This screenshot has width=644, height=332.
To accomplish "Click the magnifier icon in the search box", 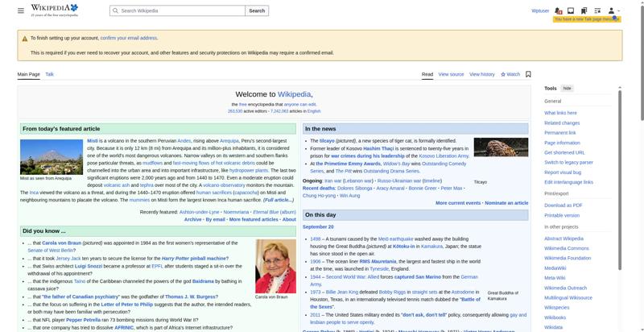I will click(x=115, y=10).
